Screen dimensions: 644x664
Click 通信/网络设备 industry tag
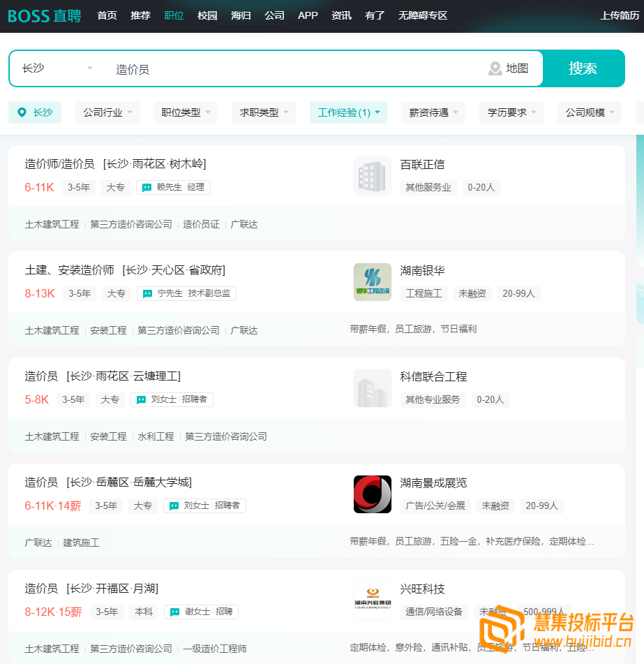(434, 612)
